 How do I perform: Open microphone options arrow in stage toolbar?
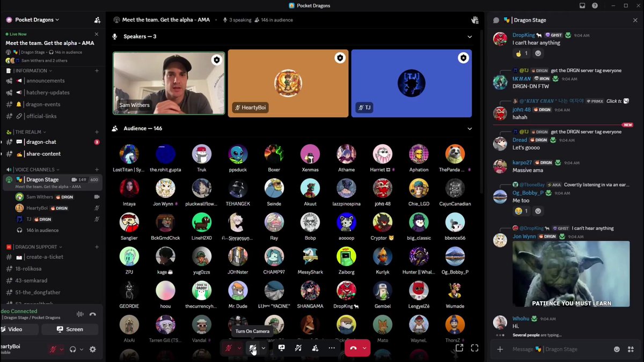coord(239,348)
